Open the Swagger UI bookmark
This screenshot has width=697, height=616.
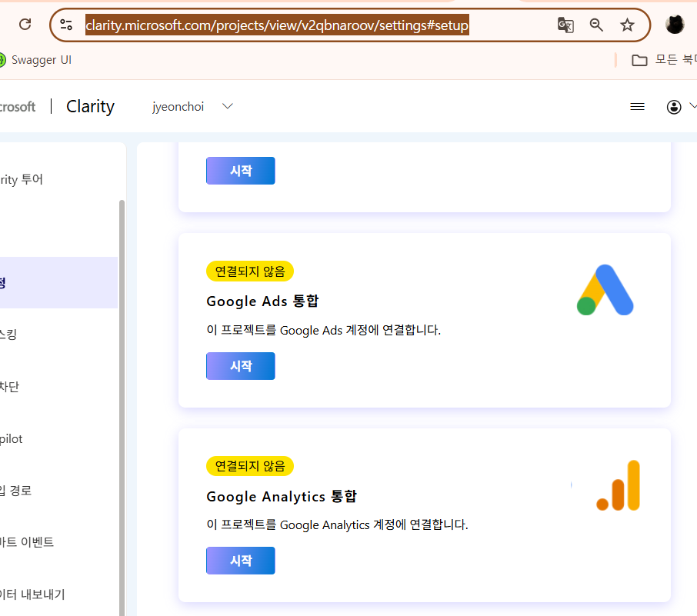tap(35, 60)
